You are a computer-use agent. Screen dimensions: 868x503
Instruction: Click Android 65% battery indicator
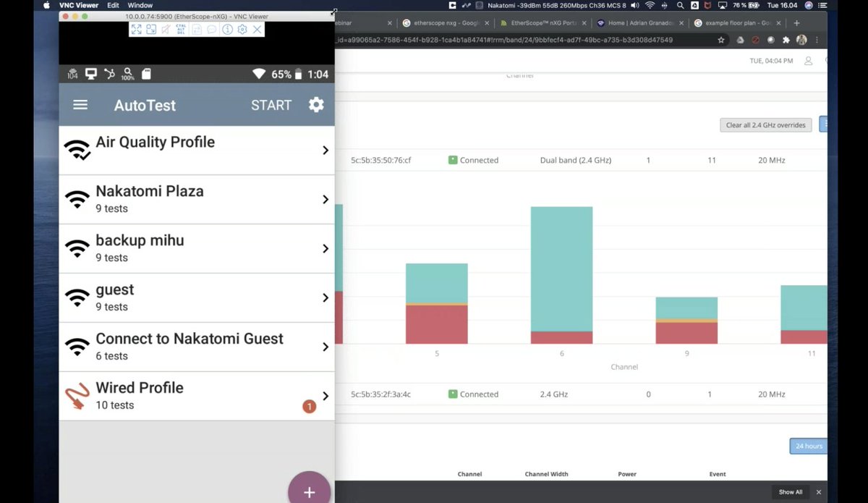click(x=289, y=74)
